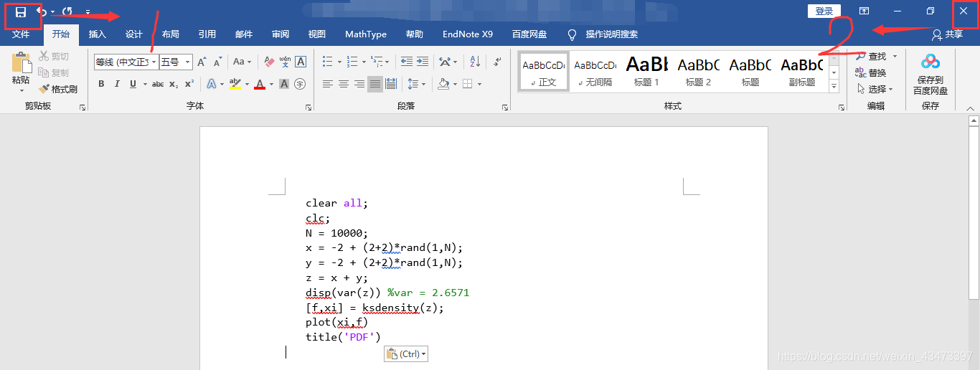Click 替换 (Replace) button
The height and width of the screenshot is (370, 980).
click(872, 72)
